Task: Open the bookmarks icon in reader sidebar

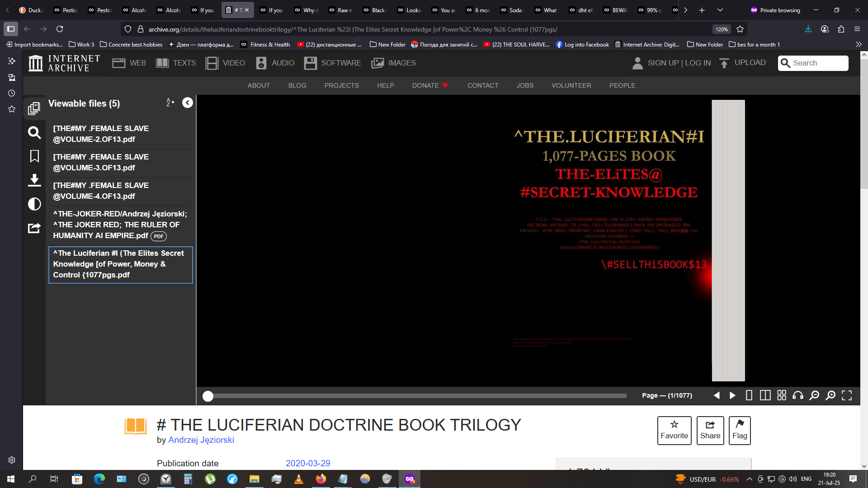Action: click(x=34, y=156)
